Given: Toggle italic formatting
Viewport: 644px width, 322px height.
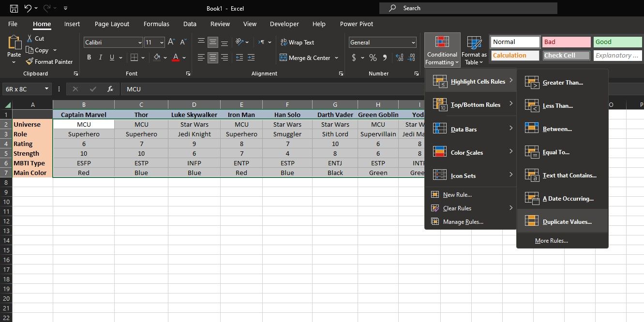Looking at the screenshot, I should pos(100,57).
